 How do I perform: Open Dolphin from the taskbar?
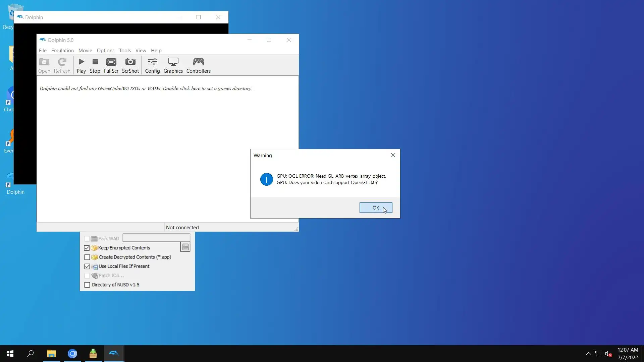click(x=114, y=353)
